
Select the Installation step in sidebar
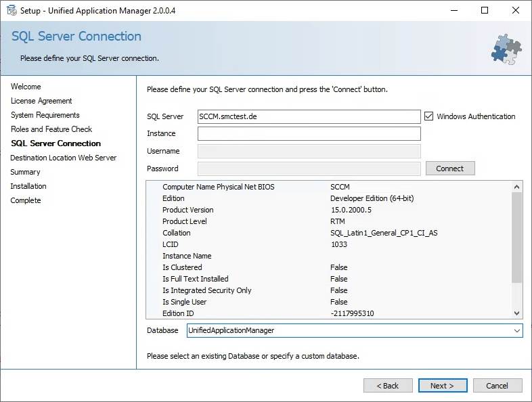coord(28,186)
